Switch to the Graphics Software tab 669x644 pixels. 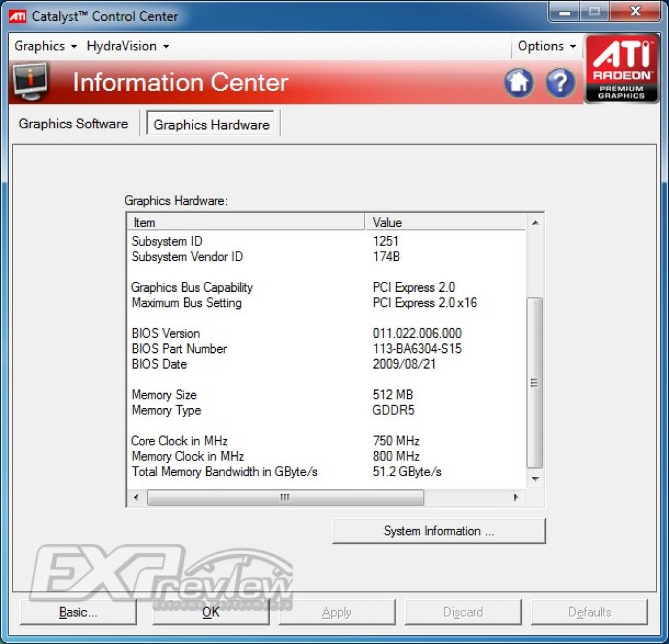74,124
